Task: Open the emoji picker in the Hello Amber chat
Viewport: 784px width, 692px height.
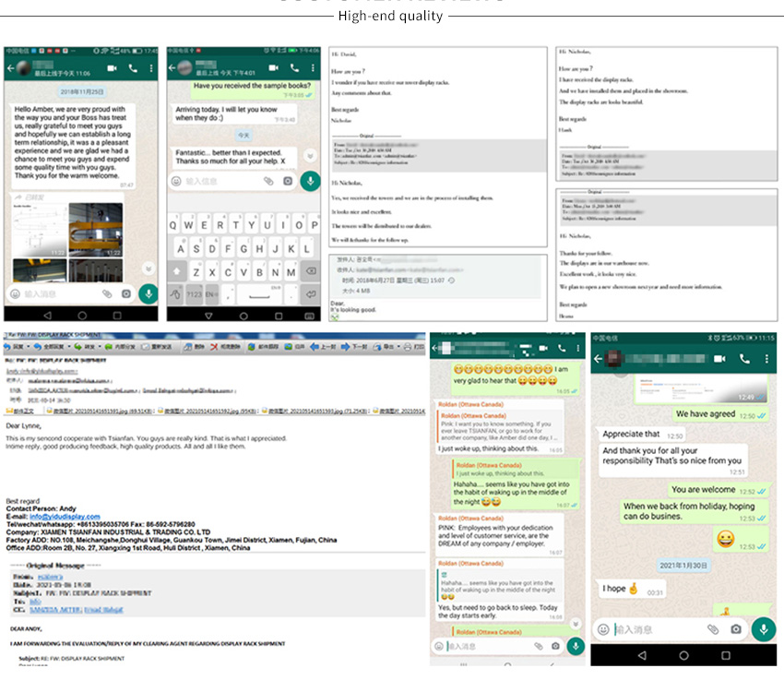Action: pos(16,294)
